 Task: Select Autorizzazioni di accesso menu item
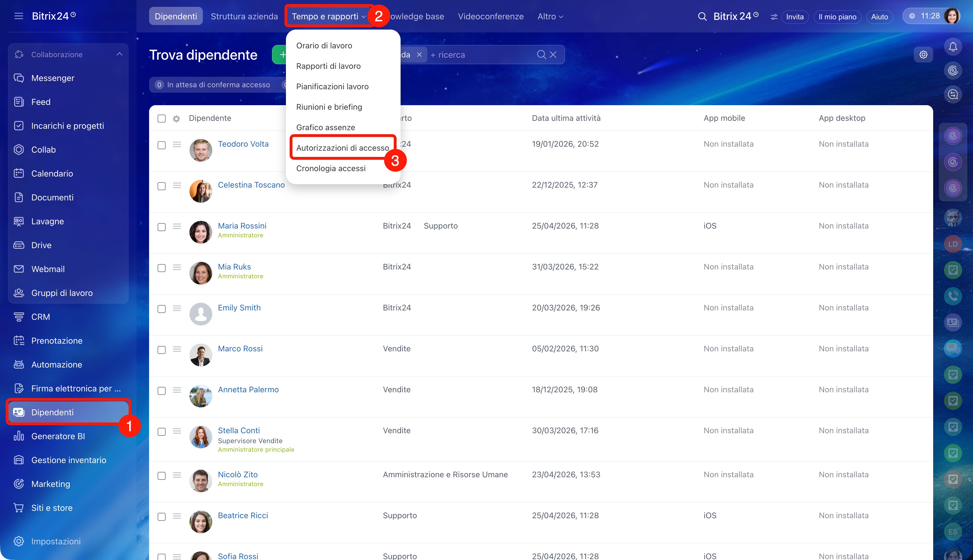pos(342,148)
